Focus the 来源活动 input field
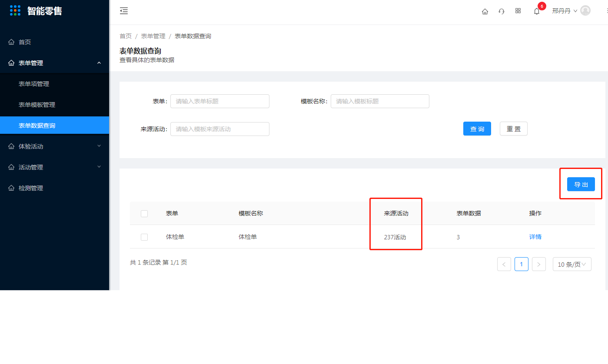Viewport: 608px width, 364px height. (220, 129)
